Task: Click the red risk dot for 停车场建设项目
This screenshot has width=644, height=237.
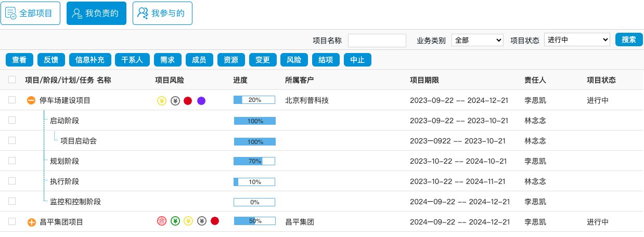Action: pyautogui.click(x=188, y=101)
